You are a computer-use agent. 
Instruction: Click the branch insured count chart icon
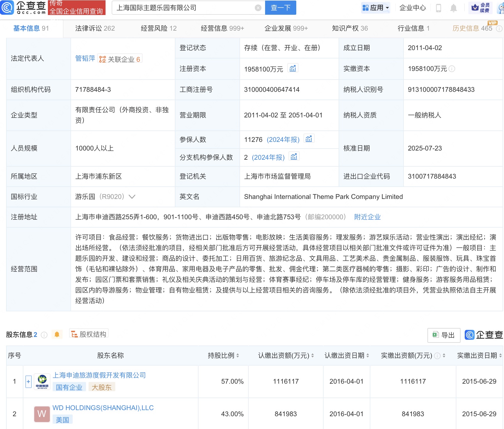click(294, 157)
